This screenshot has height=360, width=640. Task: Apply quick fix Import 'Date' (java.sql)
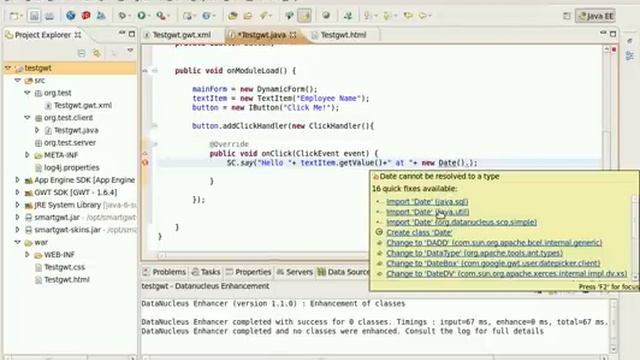coord(427,202)
